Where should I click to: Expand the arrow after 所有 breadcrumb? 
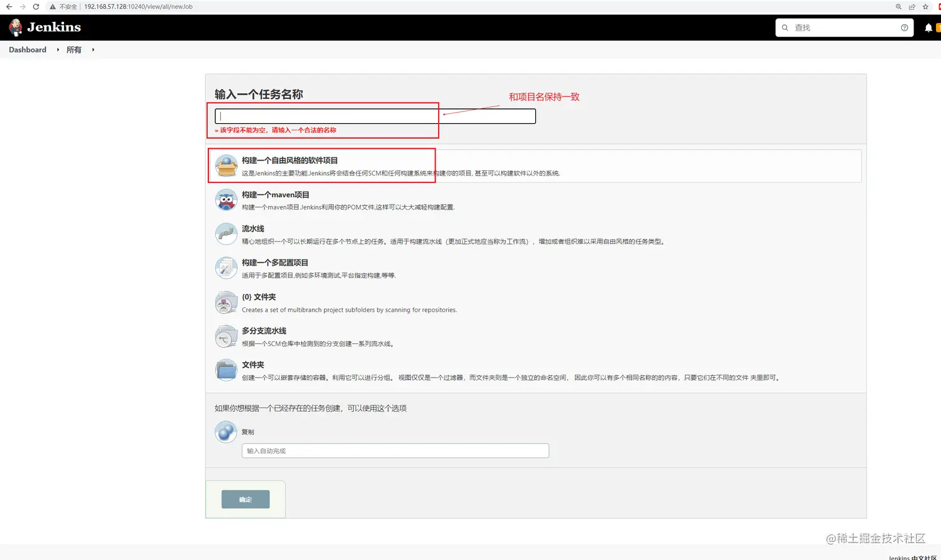[x=93, y=50]
